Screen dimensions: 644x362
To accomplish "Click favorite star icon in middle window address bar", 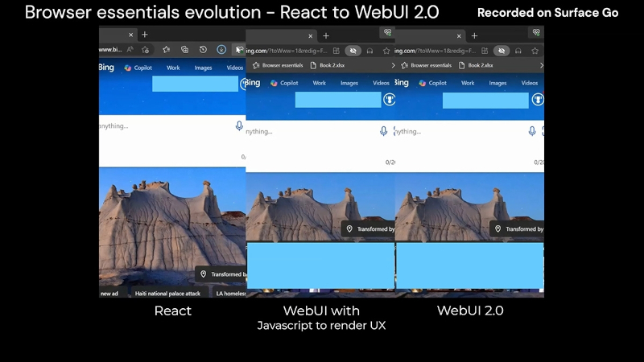I will tap(386, 51).
